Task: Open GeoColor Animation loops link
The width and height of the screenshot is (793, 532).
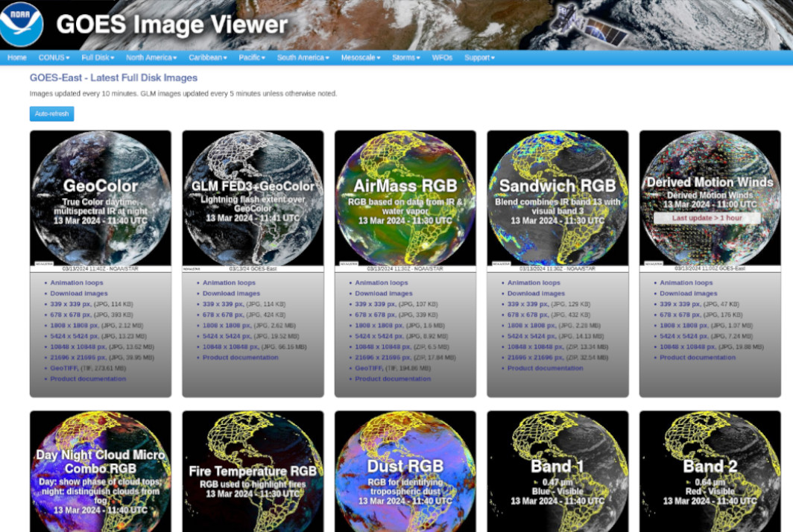Action: pos(76,282)
